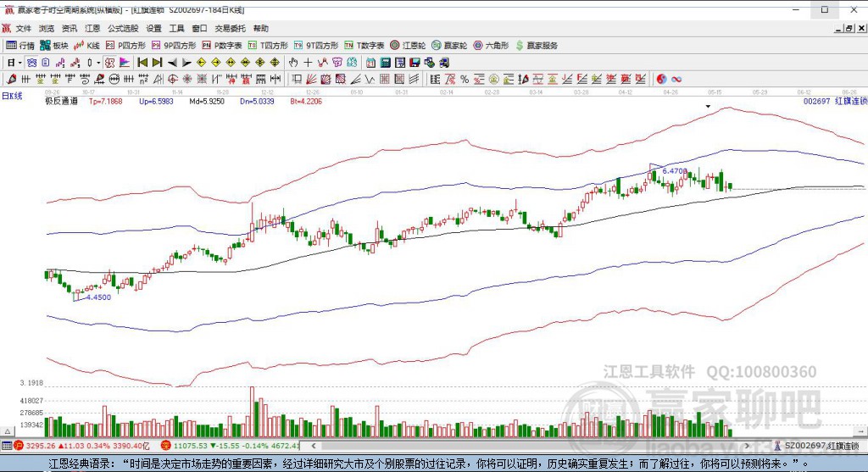This screenshot has height=472, width=868.
Task: Select the Gann fan lines tool
Action: click(x=312, y=79)
